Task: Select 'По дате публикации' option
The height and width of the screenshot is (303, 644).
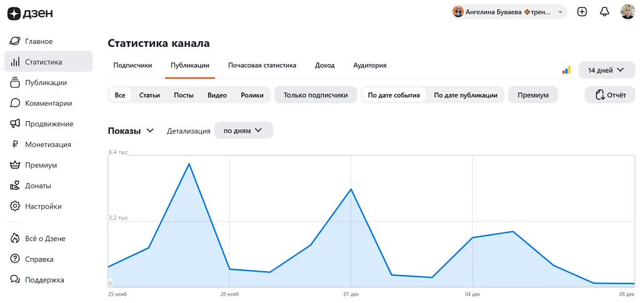Action: click(465, 95)
